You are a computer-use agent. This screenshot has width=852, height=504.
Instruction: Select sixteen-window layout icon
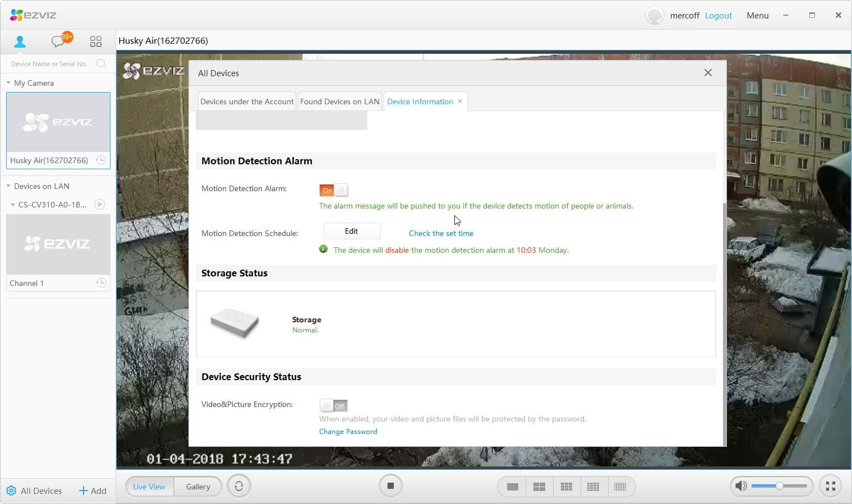(593, 487)
